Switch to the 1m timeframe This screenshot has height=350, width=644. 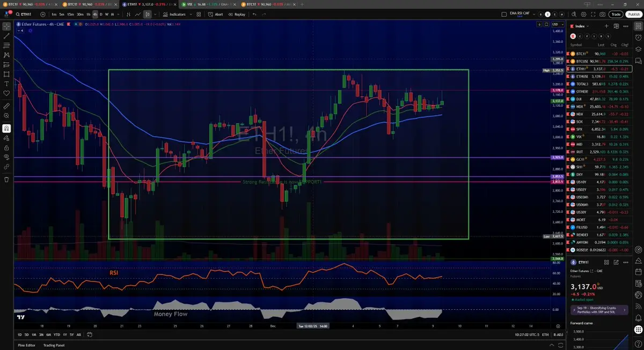[x=54, y=14]
